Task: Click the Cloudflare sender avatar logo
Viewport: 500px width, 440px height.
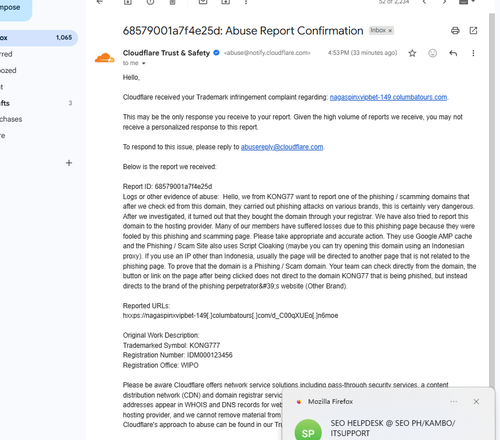Action: click(x=105, y=58)
